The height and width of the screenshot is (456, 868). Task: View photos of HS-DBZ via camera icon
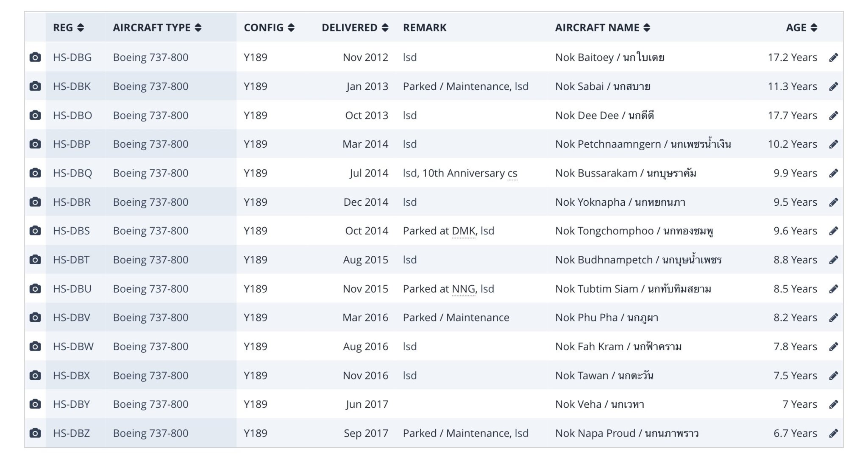coord(35,433)
